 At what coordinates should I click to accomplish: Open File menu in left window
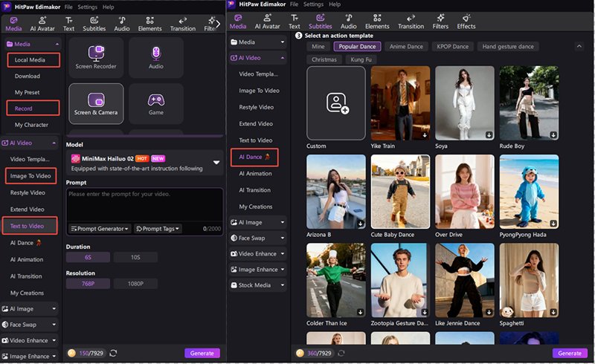pyautogui.click(x=68, y=7)
